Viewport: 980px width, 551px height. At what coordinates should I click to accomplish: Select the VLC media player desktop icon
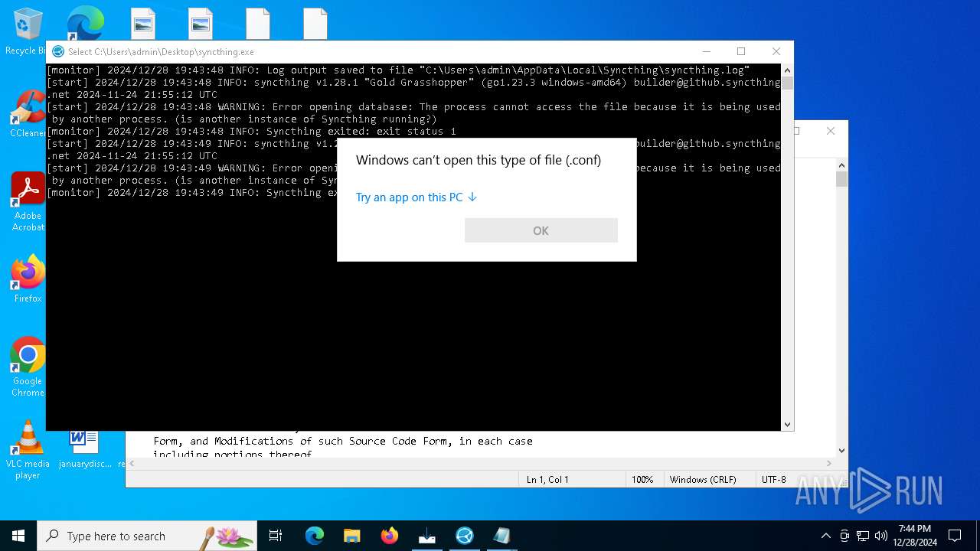pos(28,450)
